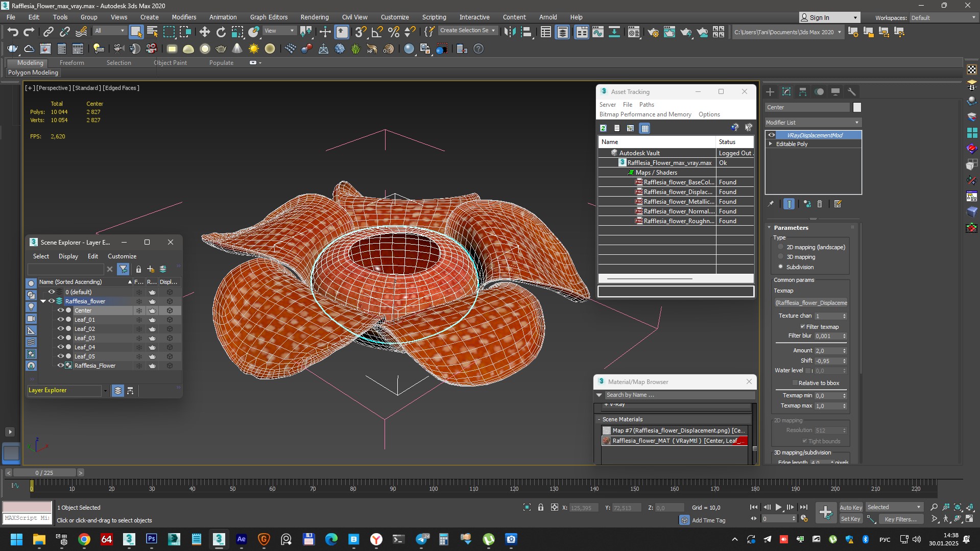Activate the Select and Move tool
This screenshot has height=551, width=980.
205,32
